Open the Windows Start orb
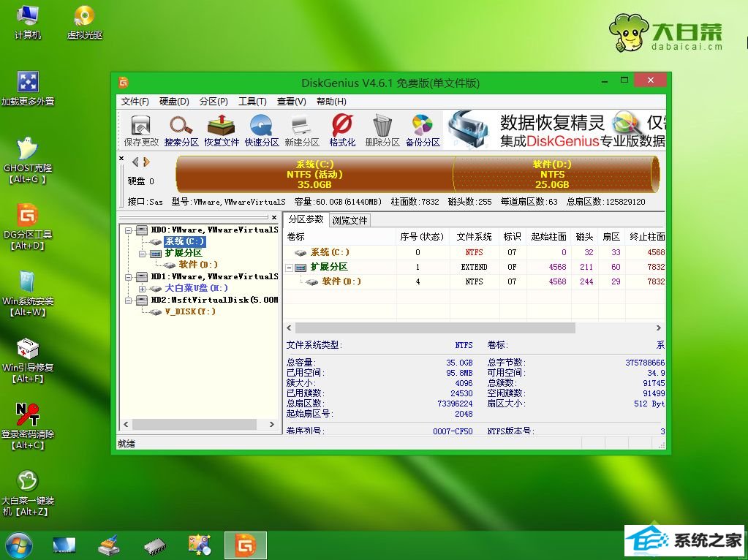 click(x=18, y=545)
